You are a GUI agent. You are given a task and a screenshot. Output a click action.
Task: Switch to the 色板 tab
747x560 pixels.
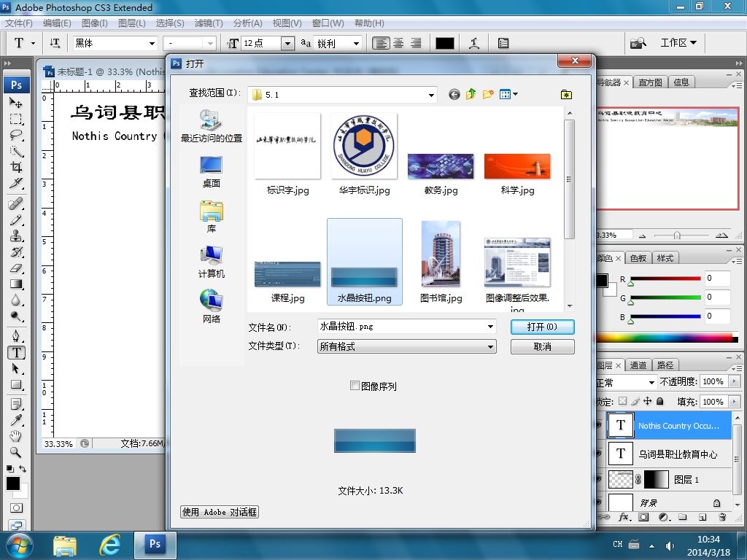point(638,258)
